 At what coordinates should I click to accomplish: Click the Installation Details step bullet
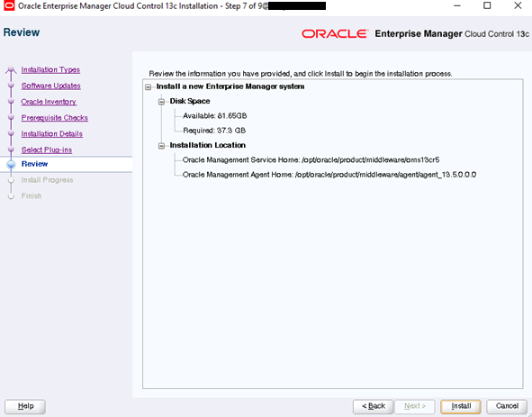pyautogui.click(x=11, y=132)
